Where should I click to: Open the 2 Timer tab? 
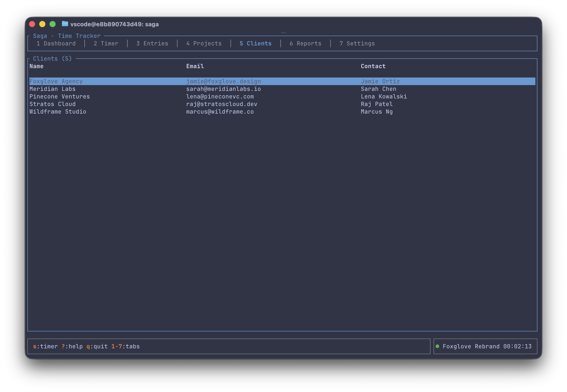coord(106,43)
